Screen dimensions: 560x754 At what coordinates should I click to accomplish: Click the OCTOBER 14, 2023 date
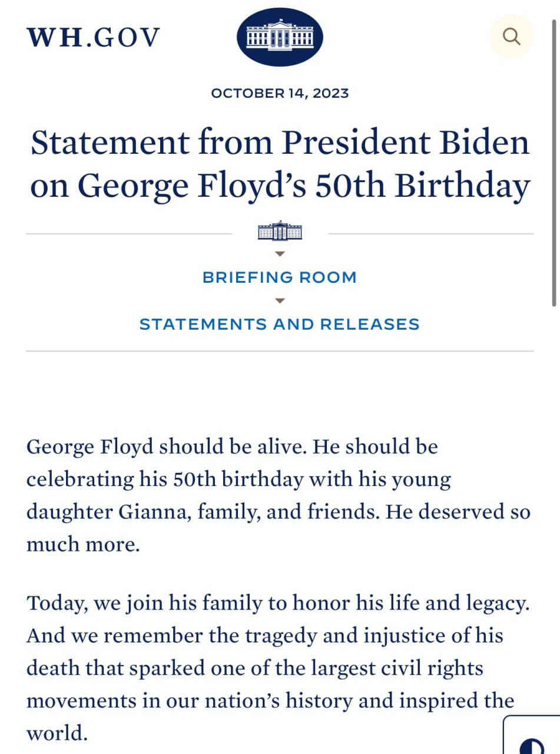pos(280,93)
